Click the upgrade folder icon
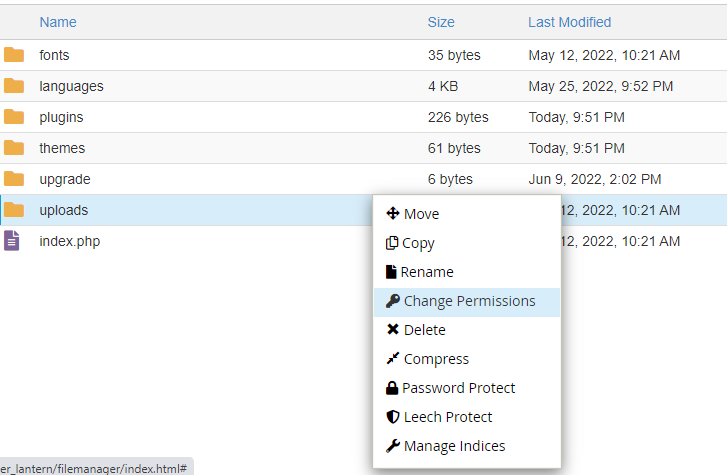Viewport: 727px width, 475px height. (x=13, y=179)
